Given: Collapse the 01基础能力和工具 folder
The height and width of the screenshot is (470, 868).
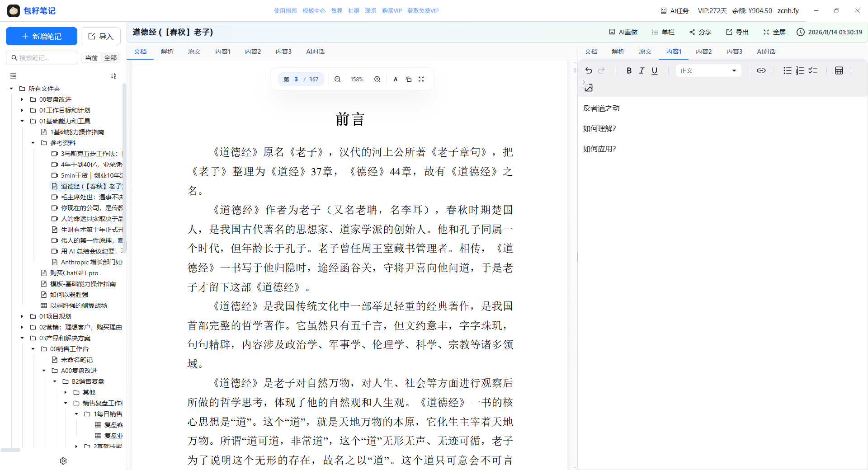Looking at the screenshot, I should [x=22, y=121].
